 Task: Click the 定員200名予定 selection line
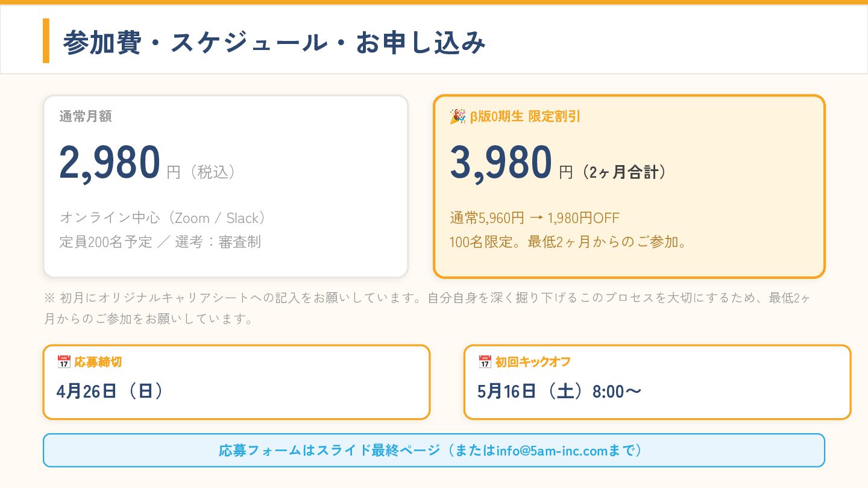pyautogui.click(x=160, y=242)
